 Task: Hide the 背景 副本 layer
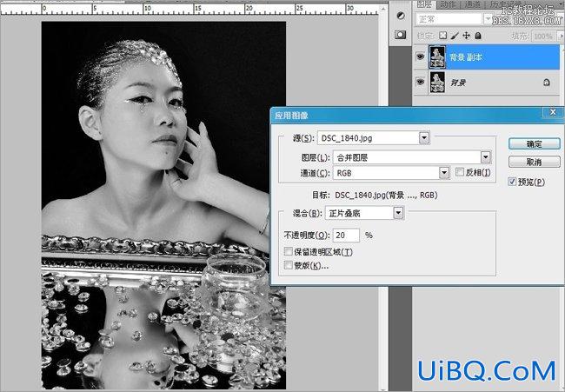click(x=420, y=56)
